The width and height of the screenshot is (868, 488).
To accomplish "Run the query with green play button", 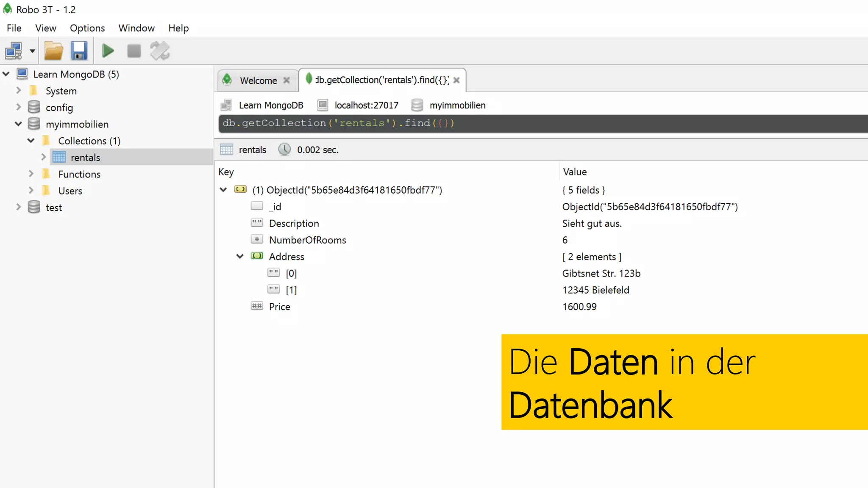I will pyautogui.click(x=108, y=51).
